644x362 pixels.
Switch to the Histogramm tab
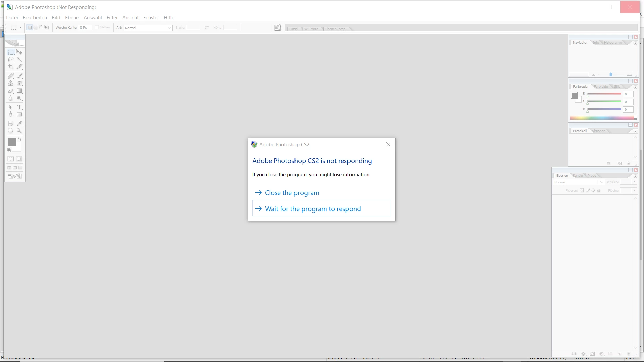[613, 43]
